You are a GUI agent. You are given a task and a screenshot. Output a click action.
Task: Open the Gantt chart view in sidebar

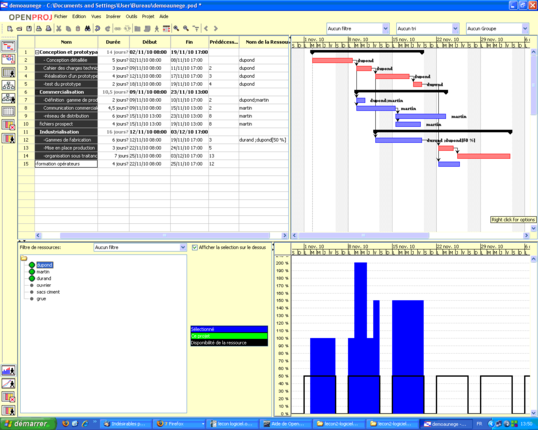9,46
